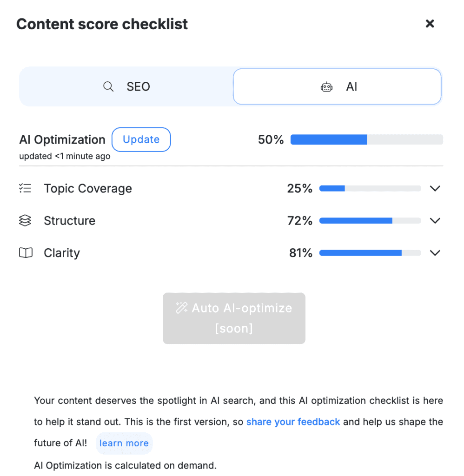Click the robot icon in AI tab
The height and width of the screenshot is (476, 464).
(327, 87)
